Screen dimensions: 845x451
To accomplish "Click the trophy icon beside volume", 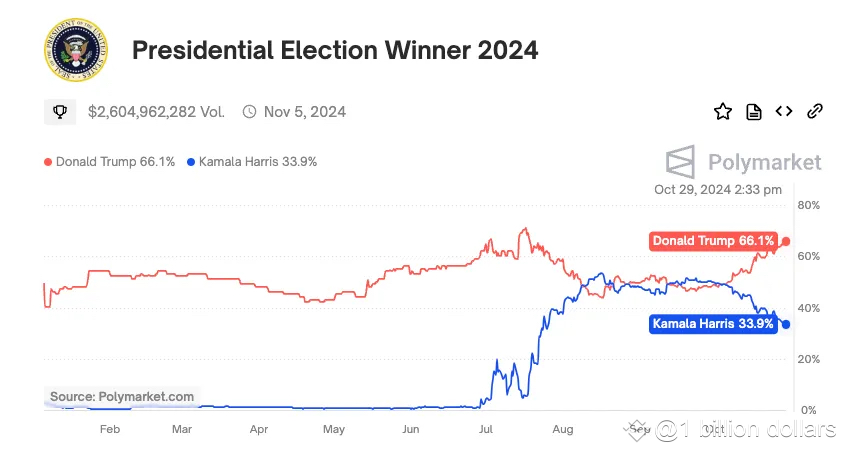I will 60,112.
